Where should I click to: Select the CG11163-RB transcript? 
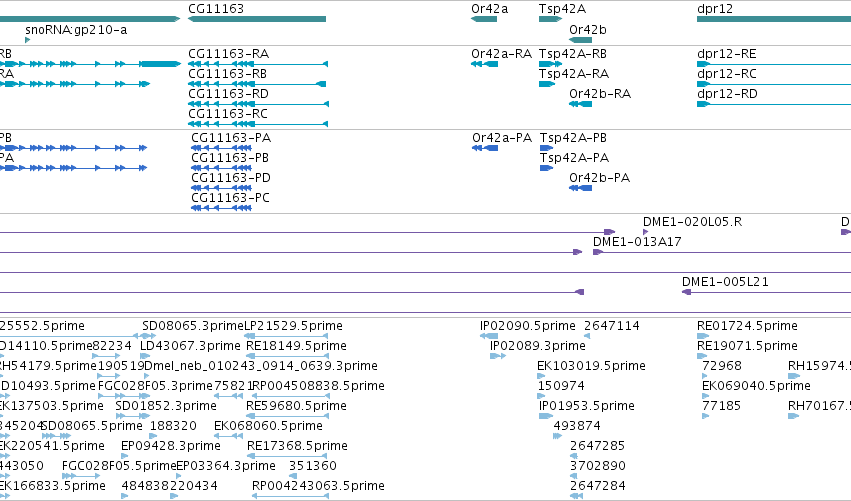257,84
